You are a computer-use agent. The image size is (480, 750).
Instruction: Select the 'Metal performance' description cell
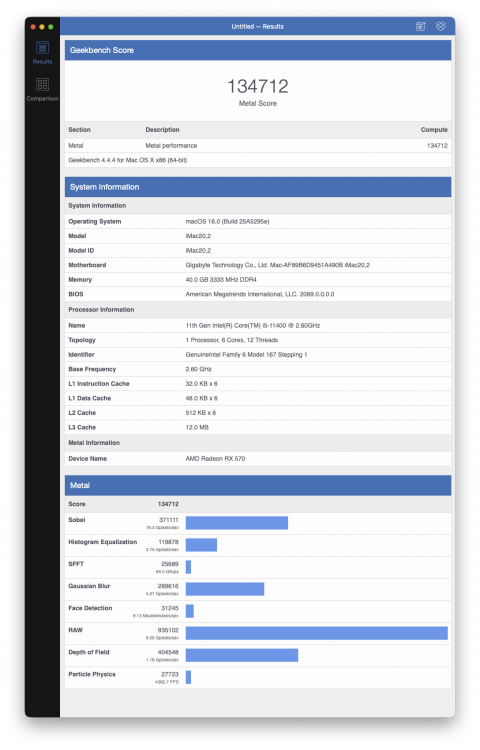pyautogui.click(x=171, y=145)
